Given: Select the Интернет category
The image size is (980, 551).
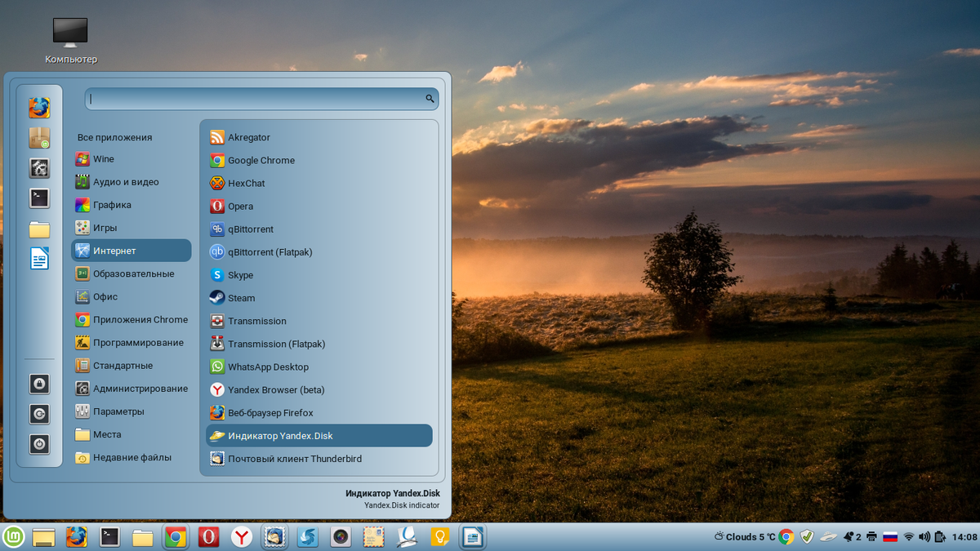Looking at the screenshot, I should [x=131, y=251].
